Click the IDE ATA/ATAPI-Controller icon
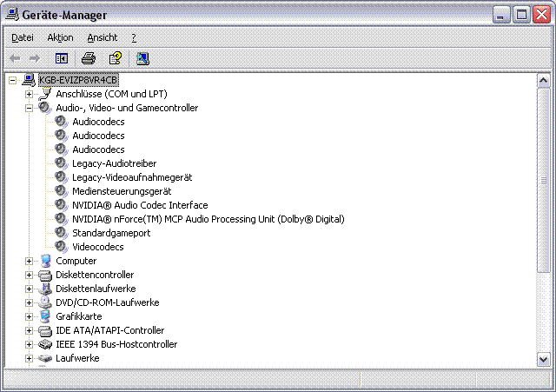Screen dimensions: 556x392 coord(45,330)
